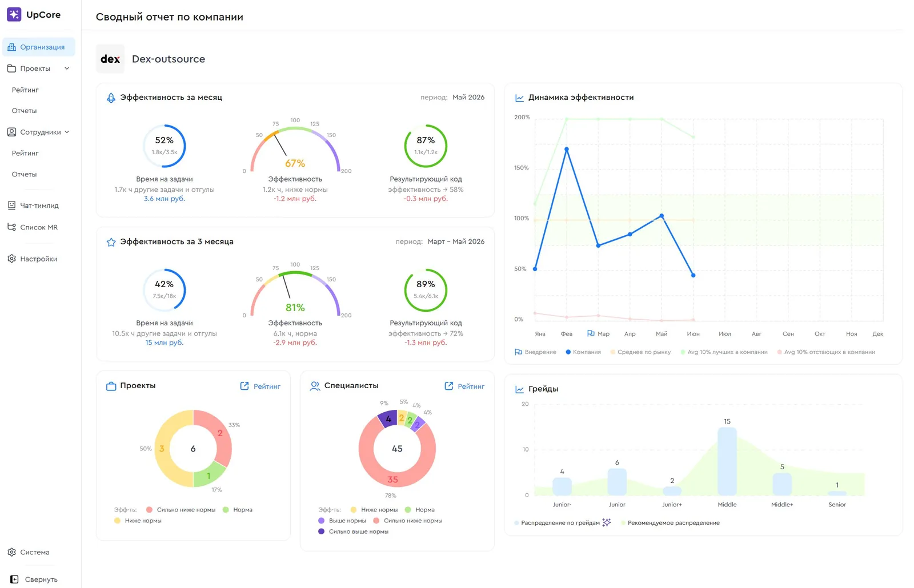Open Отчеты under sidebar Проекты section

pyautogui.click(x=24, y=111)
